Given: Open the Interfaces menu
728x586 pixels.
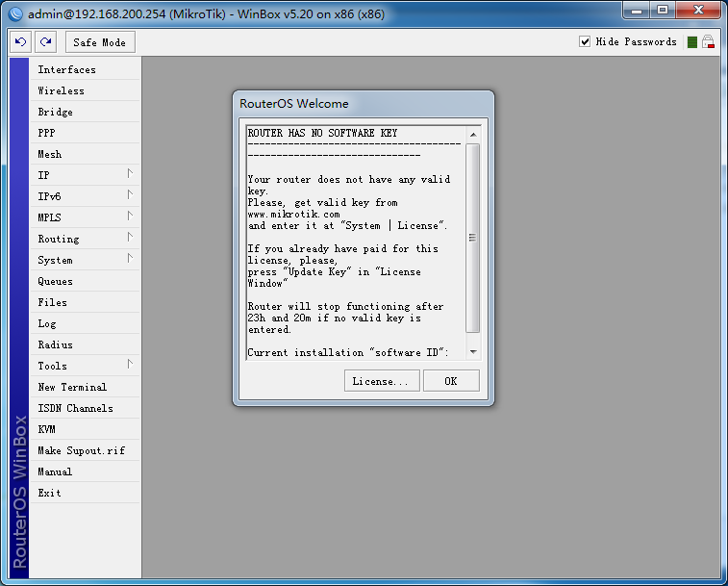Looking at the screenshot, I should tap(85, 69).
